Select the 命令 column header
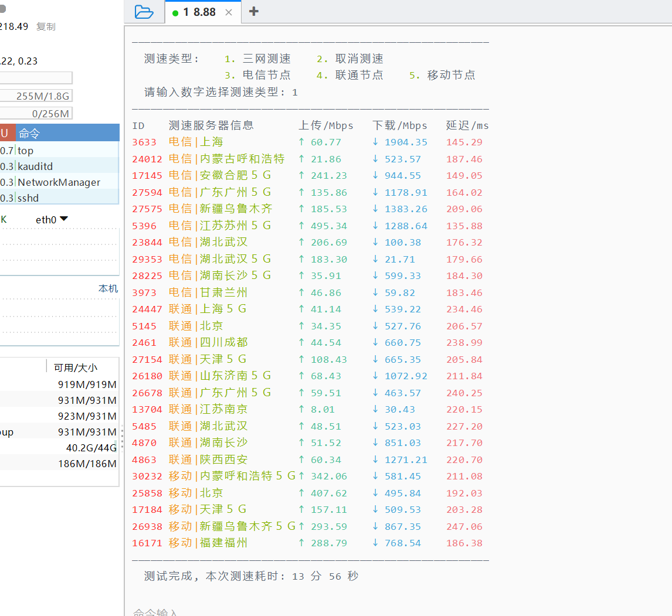 (x=67, y=133)
